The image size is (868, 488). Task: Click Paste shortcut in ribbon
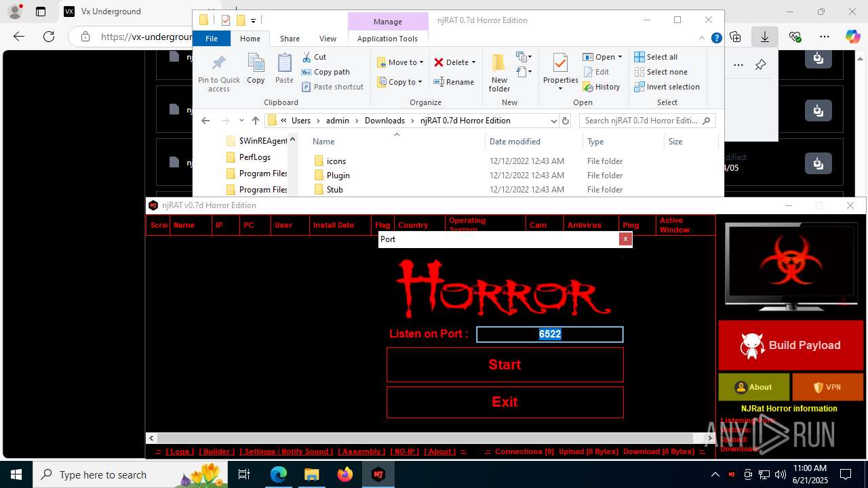332,87
